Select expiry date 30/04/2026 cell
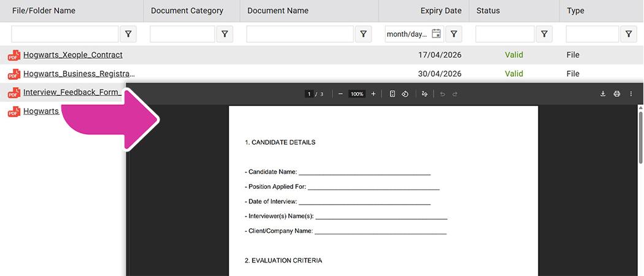 pos(440,74)
